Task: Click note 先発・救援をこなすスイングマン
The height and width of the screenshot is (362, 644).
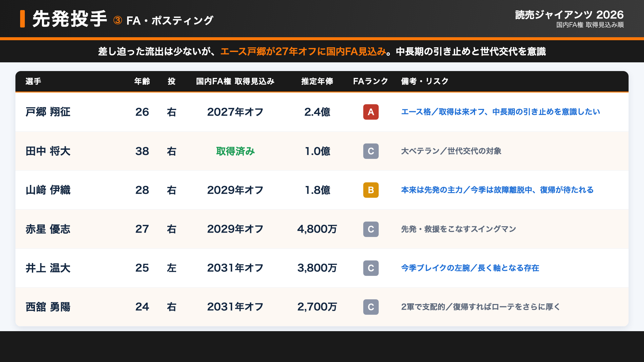Action: click(459, 229)
